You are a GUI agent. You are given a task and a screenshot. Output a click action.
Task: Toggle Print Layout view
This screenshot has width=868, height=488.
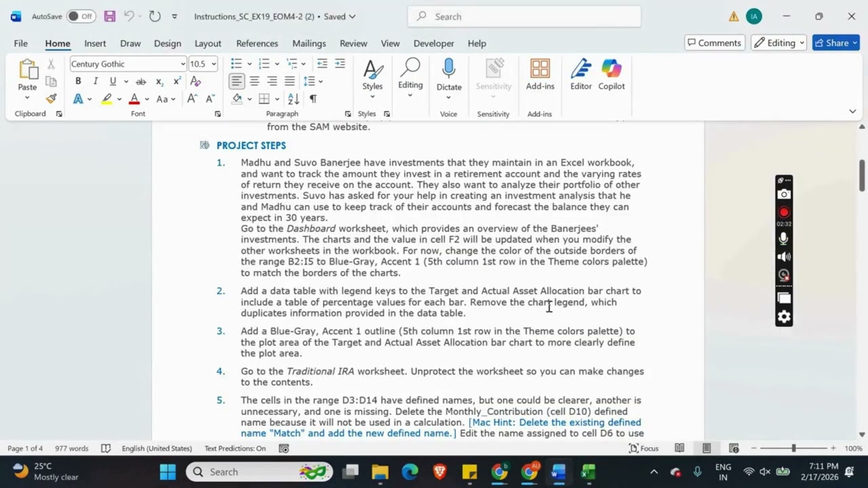coord(707,448)
